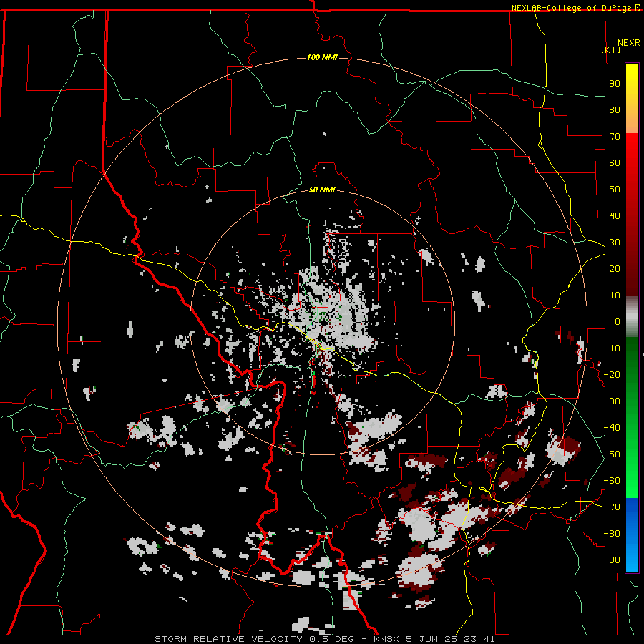The image size is (644, 644).
Task: Click the "NEXR" label above the color scale
Action: click(629, 43)
